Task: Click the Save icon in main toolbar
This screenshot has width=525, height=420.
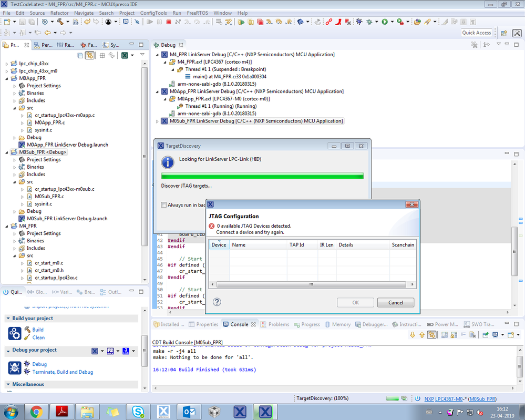Action: click(23, 22)
